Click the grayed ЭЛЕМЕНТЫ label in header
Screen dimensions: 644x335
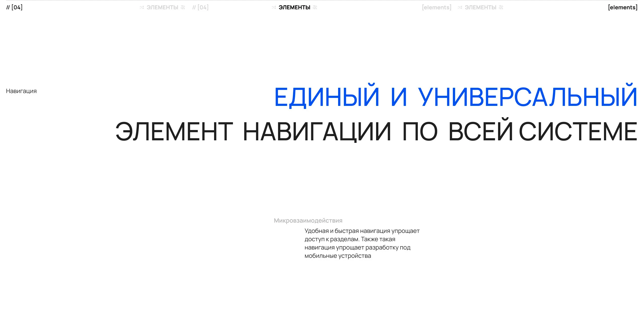[162, 7]
